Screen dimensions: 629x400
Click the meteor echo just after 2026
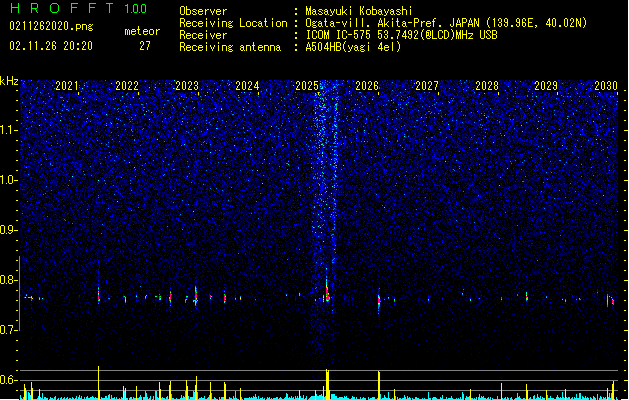379,301
